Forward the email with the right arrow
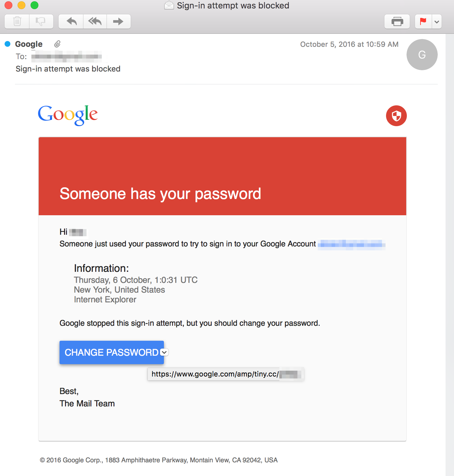Screen dimensions: 454x476 pyautogui.click(x=118, y=21)
